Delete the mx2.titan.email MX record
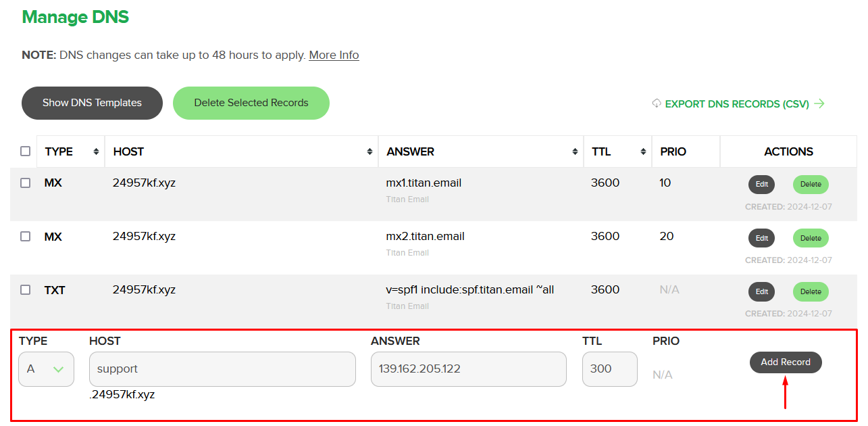Screen dimensions: 868x426 tap(810, 238)
